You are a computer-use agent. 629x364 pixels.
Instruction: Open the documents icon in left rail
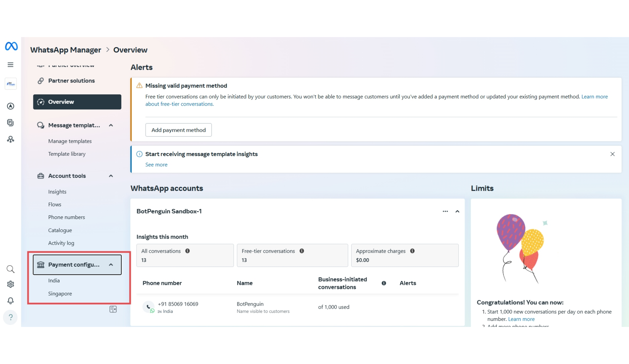(10, 123)
